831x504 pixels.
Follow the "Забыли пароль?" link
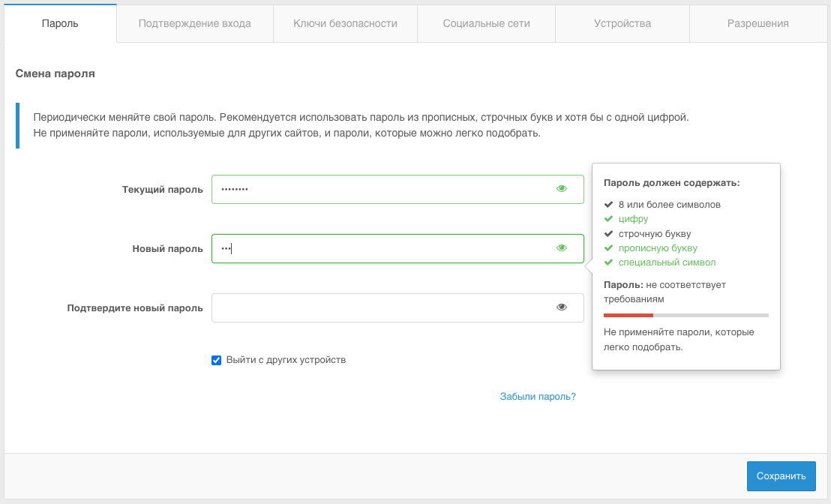[538, 397]
